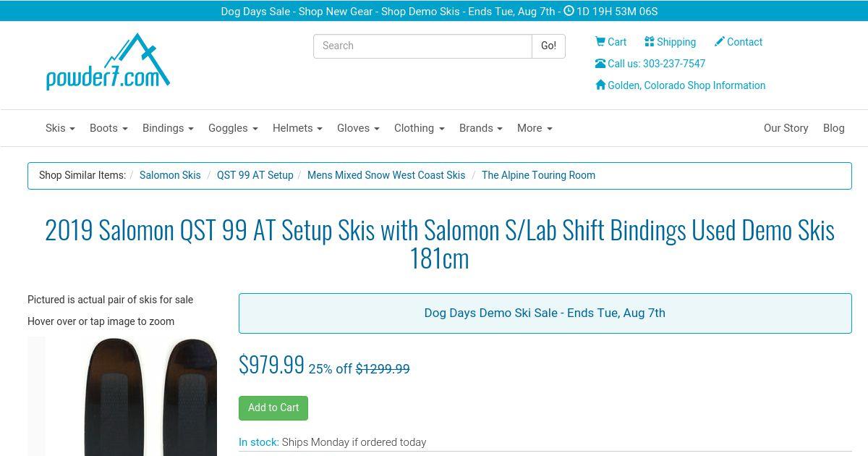Expand the Skis dropdown menu
The image size is (868, 456).
pos(60,128)
